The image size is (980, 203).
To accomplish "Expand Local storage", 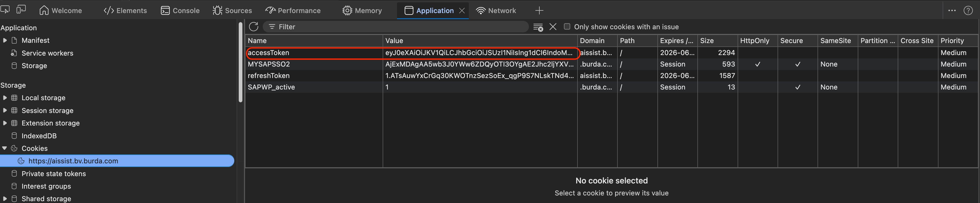I will point(4,98).
